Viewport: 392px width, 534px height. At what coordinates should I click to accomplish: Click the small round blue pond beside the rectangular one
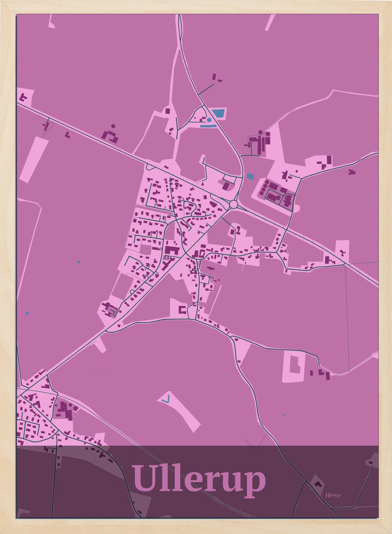pyautogui.click(x=209, y=120)
